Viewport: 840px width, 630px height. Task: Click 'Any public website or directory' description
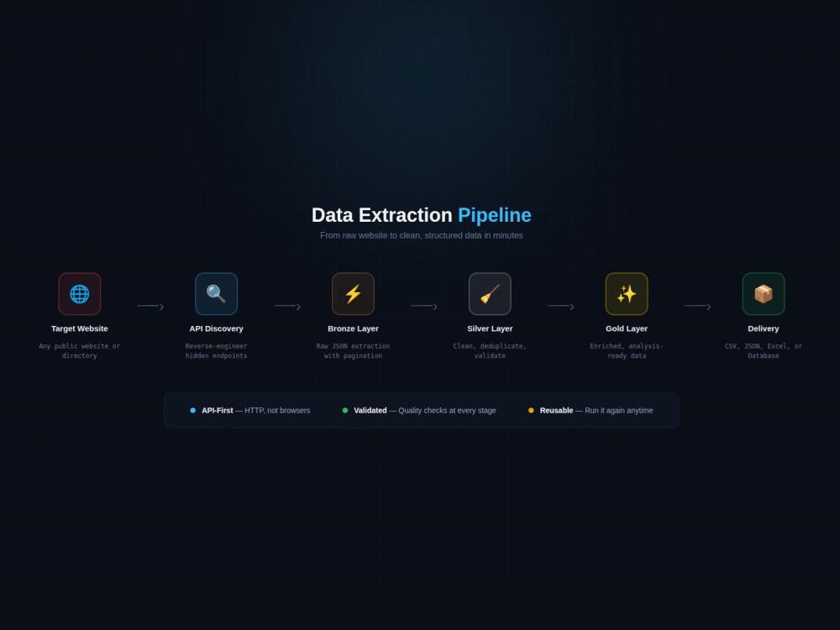(x=79, y=351)
